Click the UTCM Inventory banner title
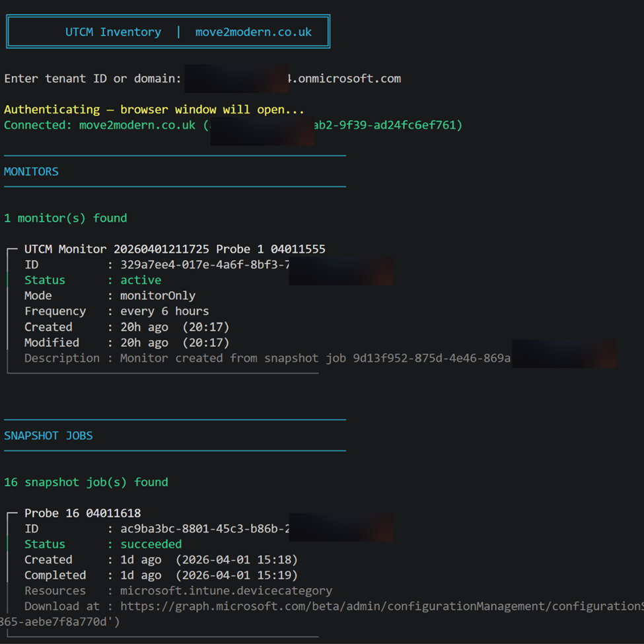Screen dimensions: 644x644 (x=113, y=32)
